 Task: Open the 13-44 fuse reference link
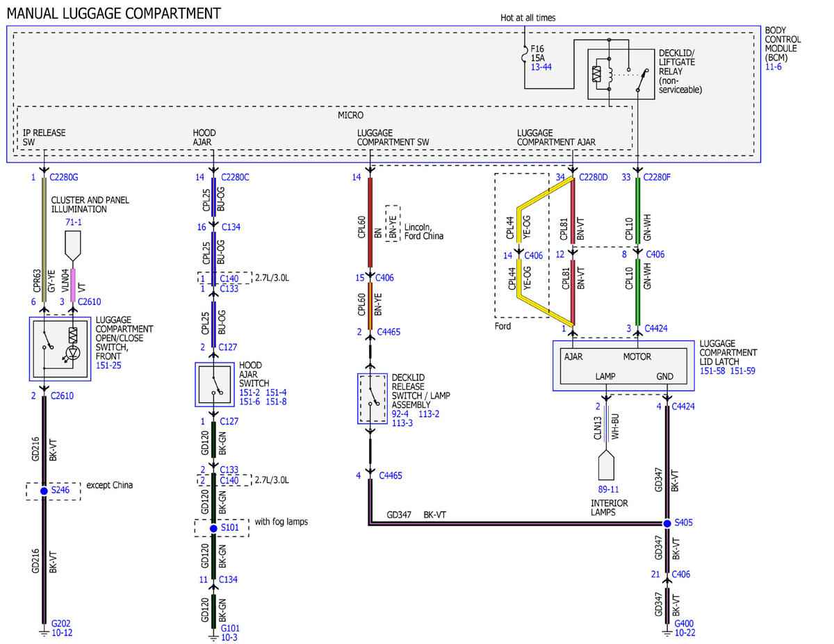click(541, 67)
